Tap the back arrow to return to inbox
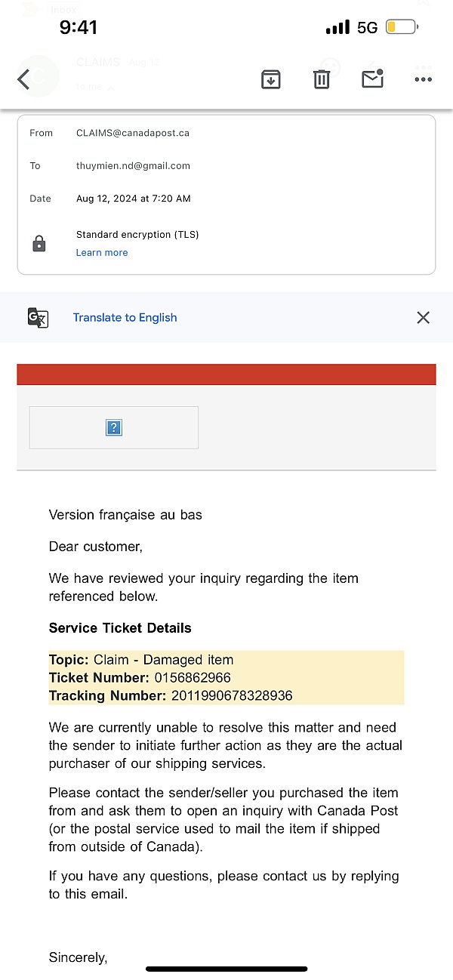The image size is (453, 980). click(x=24, y=79)
